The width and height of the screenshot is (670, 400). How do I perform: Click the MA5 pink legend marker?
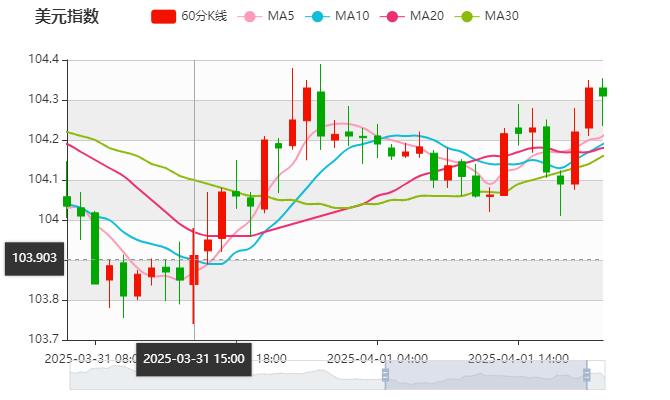point(249,17)
